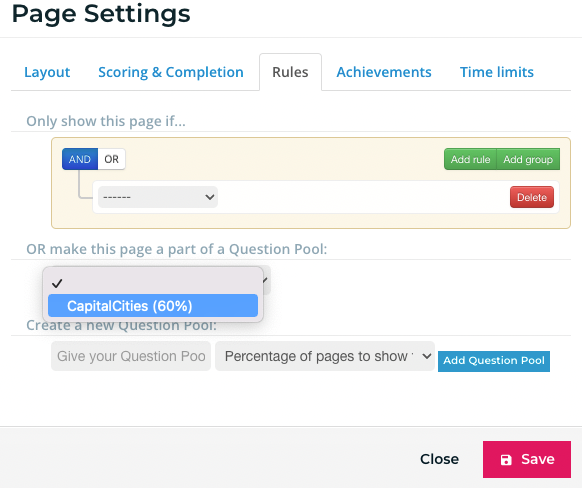Viewport: 585px width, 489px height.
Task: Set rule condition to OR
Action: click(x=111, y=159)
